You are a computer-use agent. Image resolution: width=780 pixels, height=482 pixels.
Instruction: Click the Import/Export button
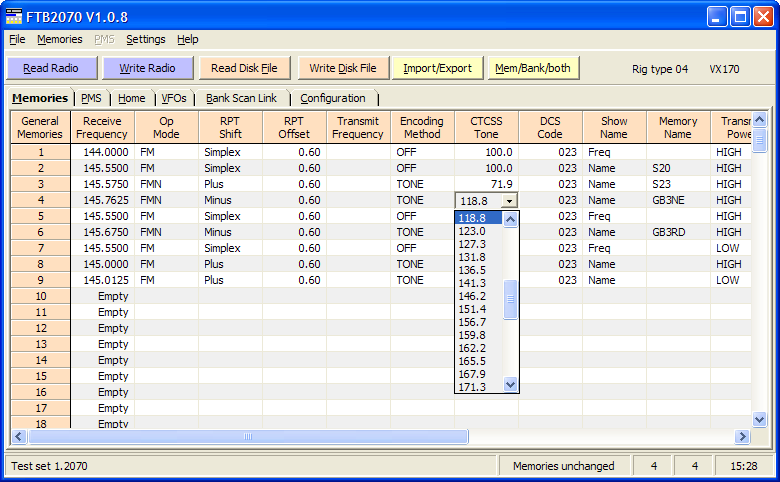[x=437, y=68]
